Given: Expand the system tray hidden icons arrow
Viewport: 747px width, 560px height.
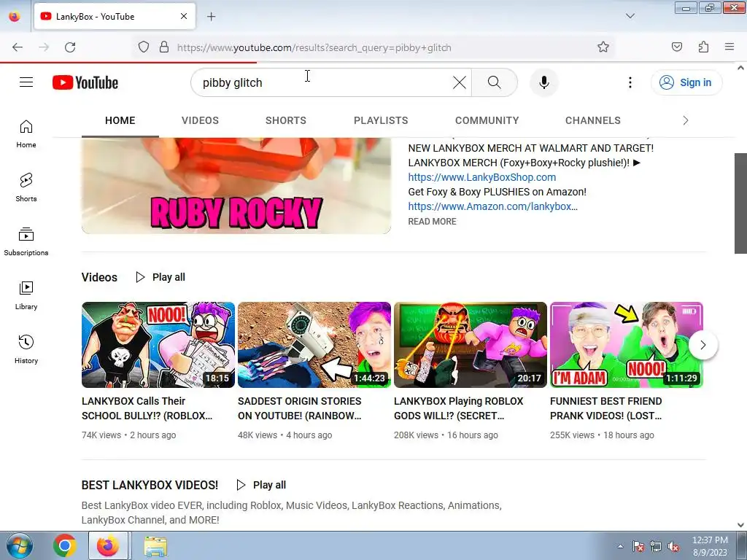Looking at the screenshot, I should point(620,547).
